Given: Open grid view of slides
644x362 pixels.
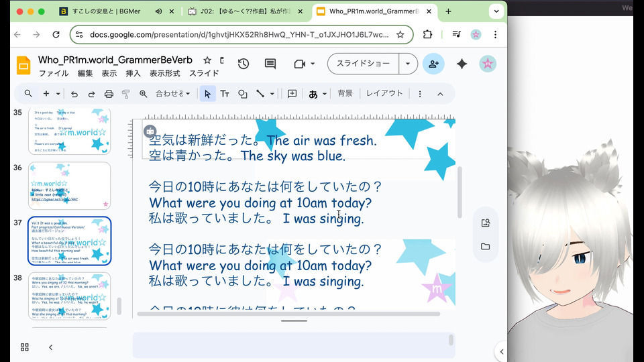Looking at the screenshot, I should tap(25, 347).
